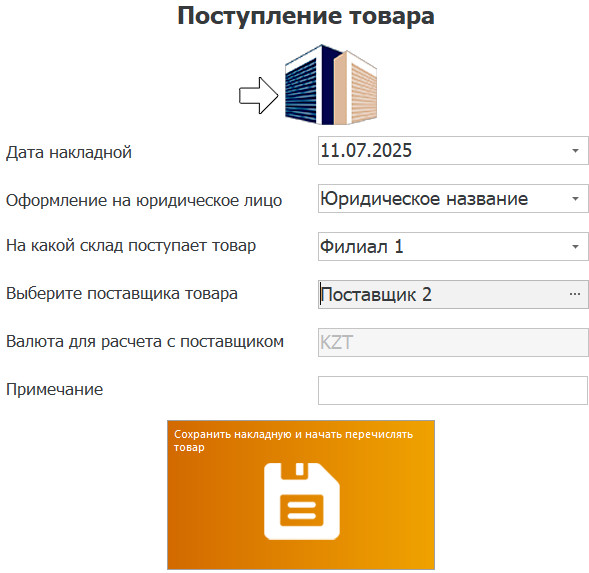Click the Сохранить накладную button text
This screenshot has height=573, width=589.
293,441
